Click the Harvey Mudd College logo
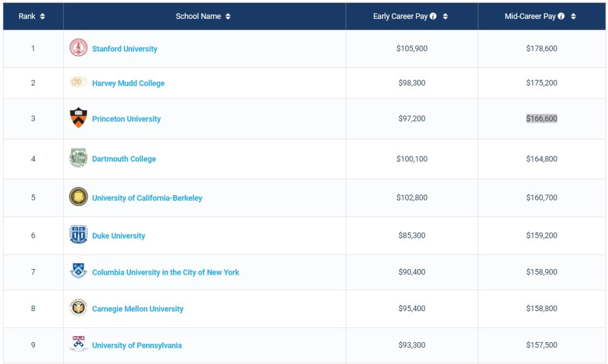This screenshot has height=364, width=608. tap(78, 82)
